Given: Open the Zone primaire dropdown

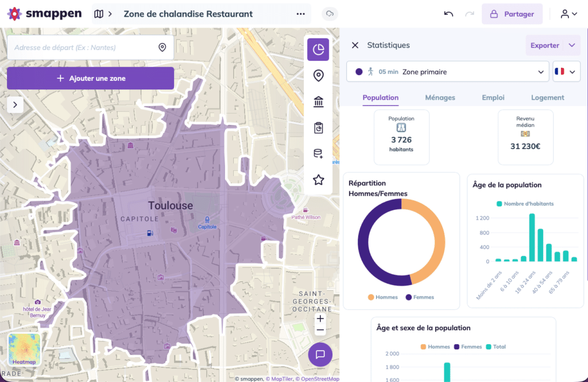Looking at the screenshot, I should point(448,72).
